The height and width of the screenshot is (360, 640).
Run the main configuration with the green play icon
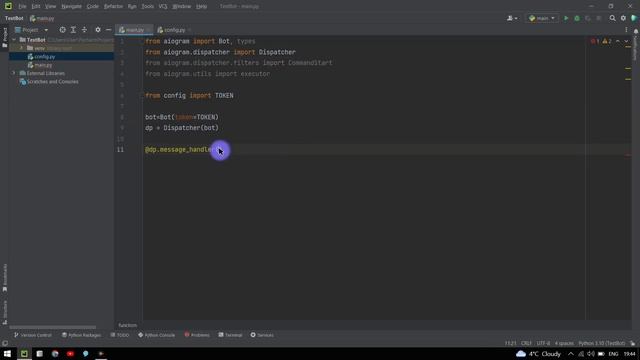(566, 18)
